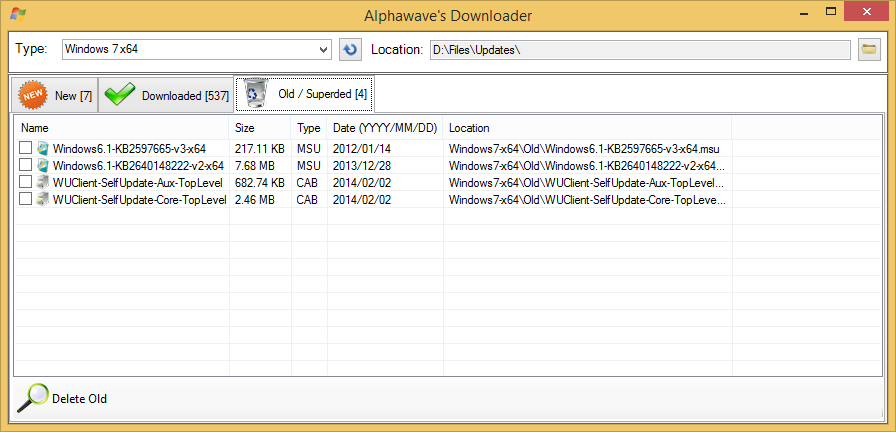Sort by the Date (YYYY/MM/DD) column header

pos(385,128)
